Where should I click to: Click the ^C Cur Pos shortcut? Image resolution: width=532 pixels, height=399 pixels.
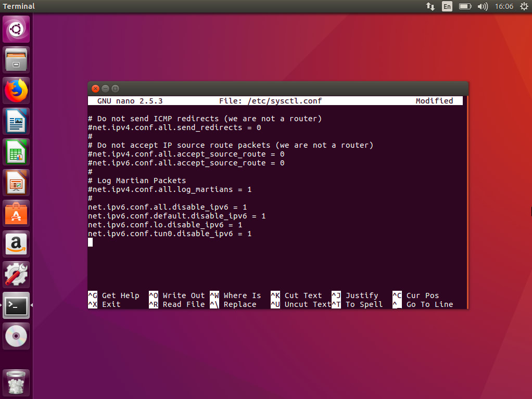pos(416,295)
